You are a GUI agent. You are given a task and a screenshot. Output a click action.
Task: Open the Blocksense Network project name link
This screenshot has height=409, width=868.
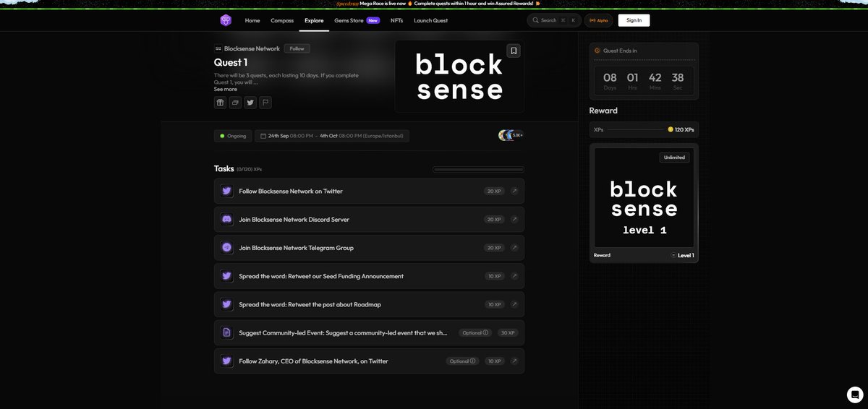pos(252,48)
